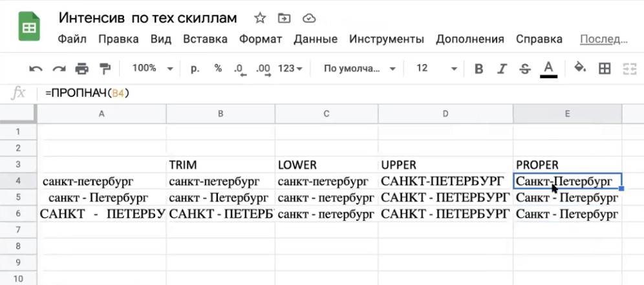Click the move to folder icon
644x285 pixels.
(284, 18)
